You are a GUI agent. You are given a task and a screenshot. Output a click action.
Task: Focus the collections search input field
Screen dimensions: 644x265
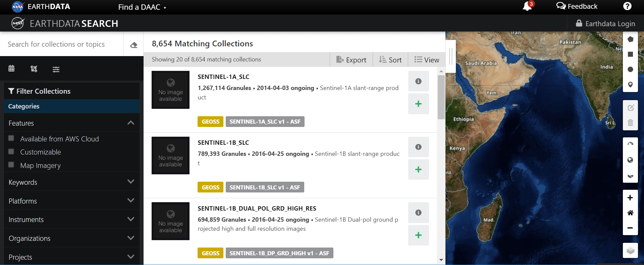click(x=62, y=44)
